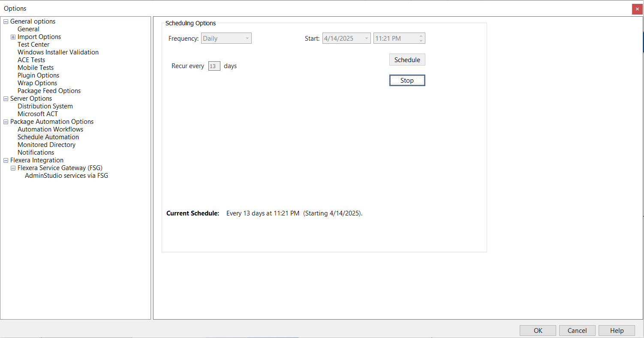Select Automation Workflows in the tree
The image size is (644, 338).
click(x=50, y=129)
